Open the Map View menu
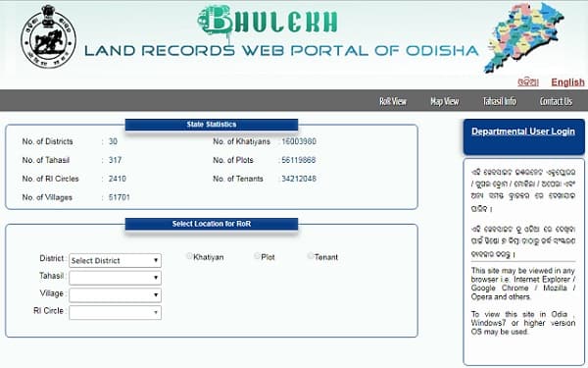The image size is (588, 368). pyautogui.click(x=444, y=101)
